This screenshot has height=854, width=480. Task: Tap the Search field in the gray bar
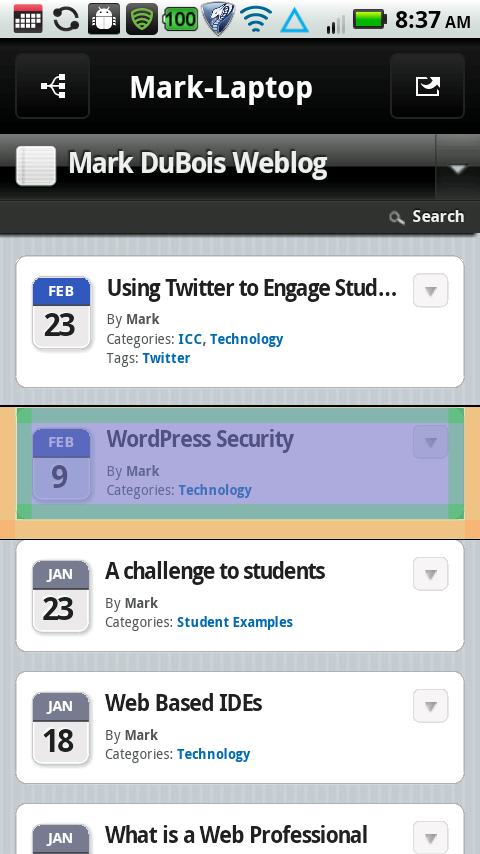click(427, 217)
